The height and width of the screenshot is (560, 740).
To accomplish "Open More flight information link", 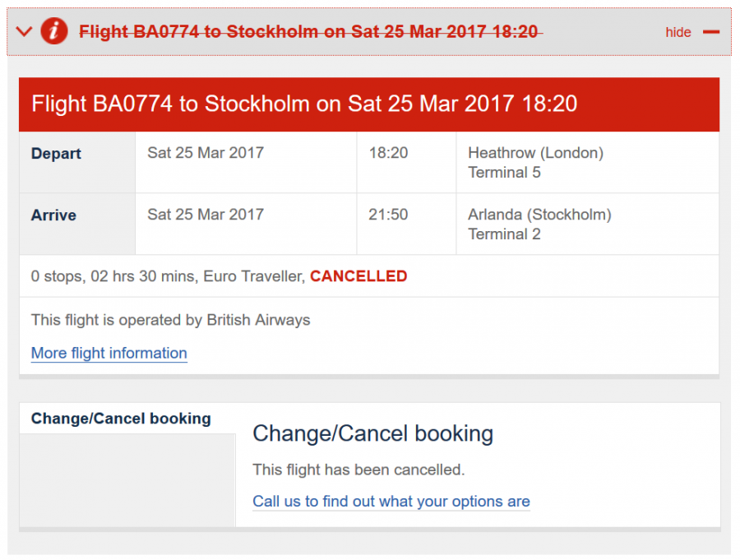I will click(109, 354).
